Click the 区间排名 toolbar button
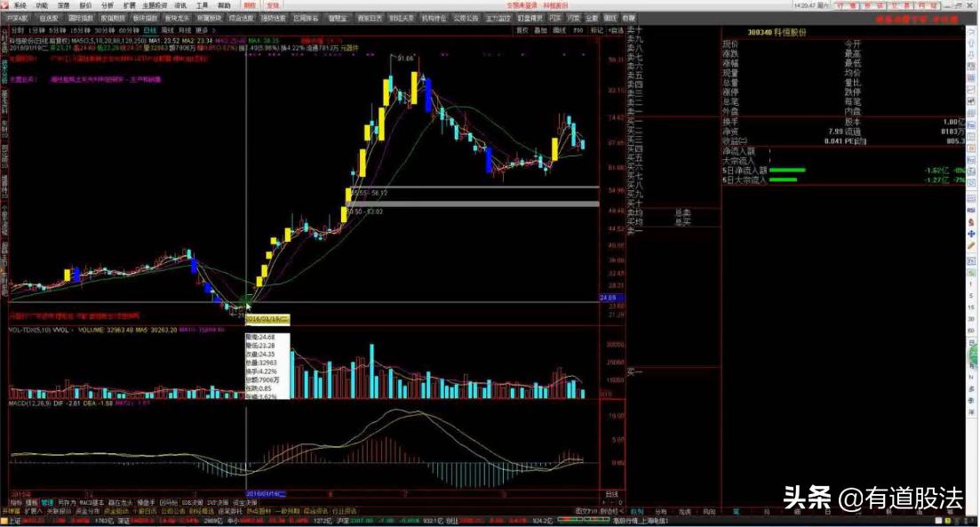980x527 pixels. click(x=305, y=18)
